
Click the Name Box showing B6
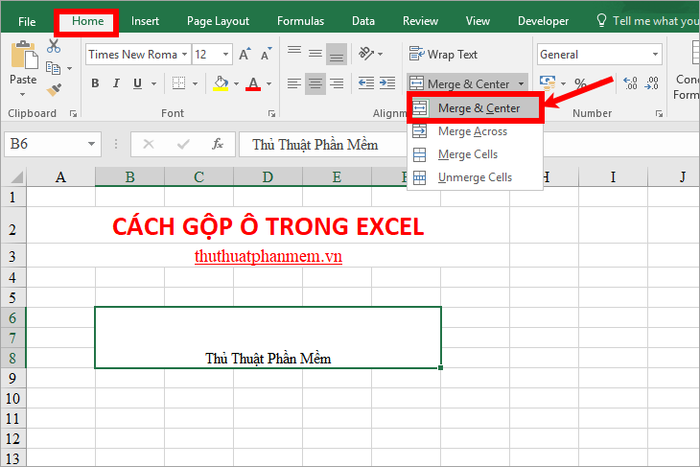coord(53,144)
